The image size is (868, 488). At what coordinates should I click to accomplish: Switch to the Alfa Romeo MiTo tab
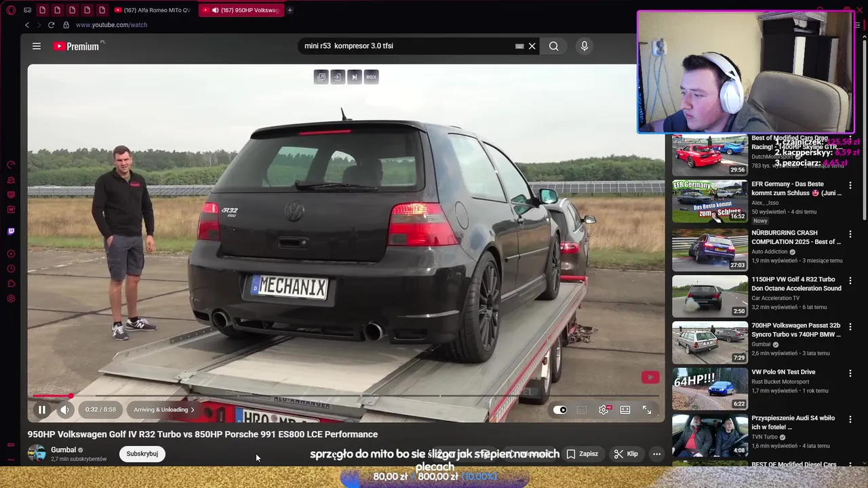tap(153, 10)
